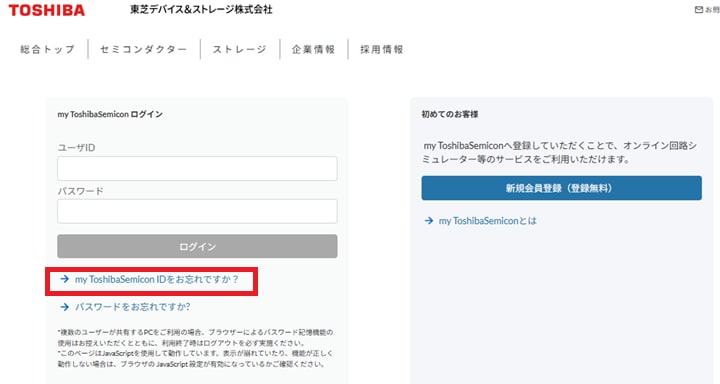Open the セミコンダクター menu item
This screenshot has width=720, height=384.
click(x=144, y=49)
